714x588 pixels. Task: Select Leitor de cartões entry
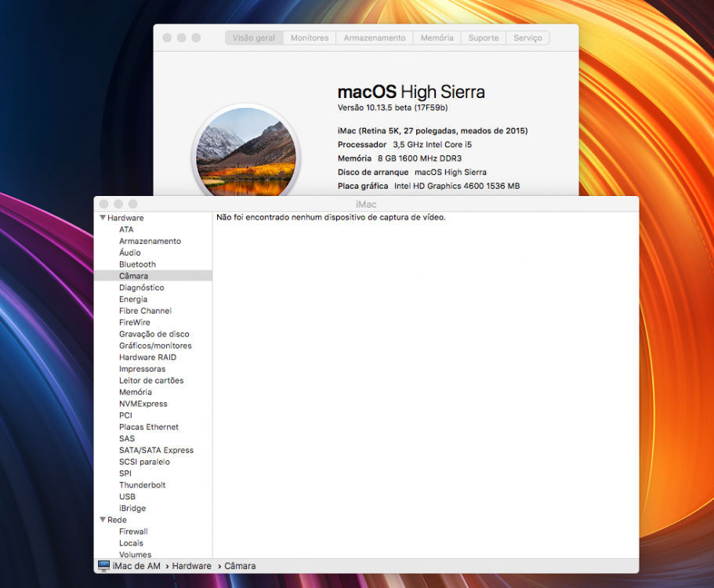point(153,380)
